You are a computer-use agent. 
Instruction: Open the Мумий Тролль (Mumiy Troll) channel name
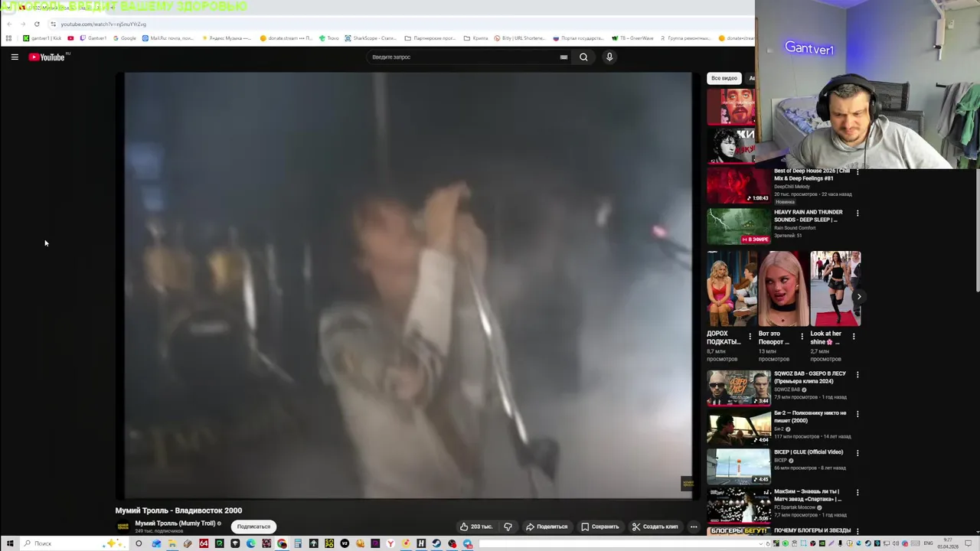pyautogui.click(x=175, y=523)
